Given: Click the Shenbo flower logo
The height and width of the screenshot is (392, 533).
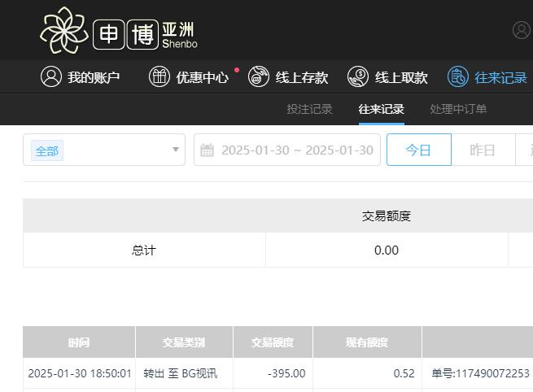Looking at the screenshot, I should (x=64, y=30).
